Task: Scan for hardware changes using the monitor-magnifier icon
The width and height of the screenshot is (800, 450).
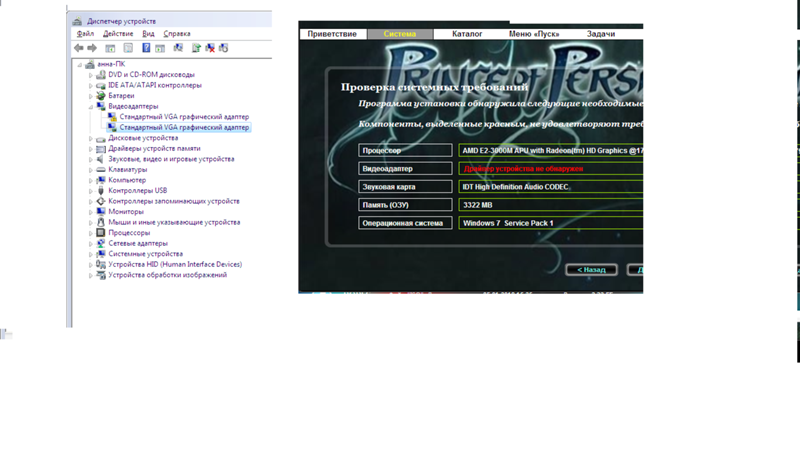Action: coord(178,48)
